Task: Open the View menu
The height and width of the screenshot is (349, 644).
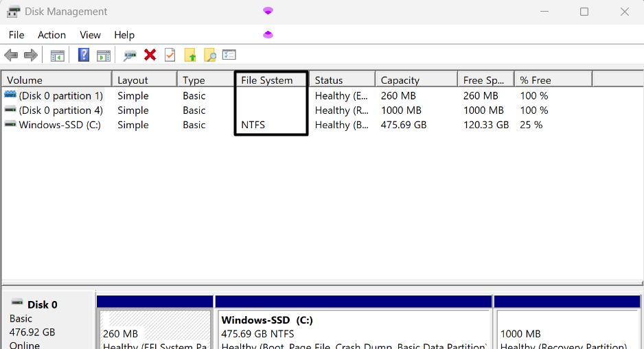Action: pyautogui.click(x=90, y=35)
